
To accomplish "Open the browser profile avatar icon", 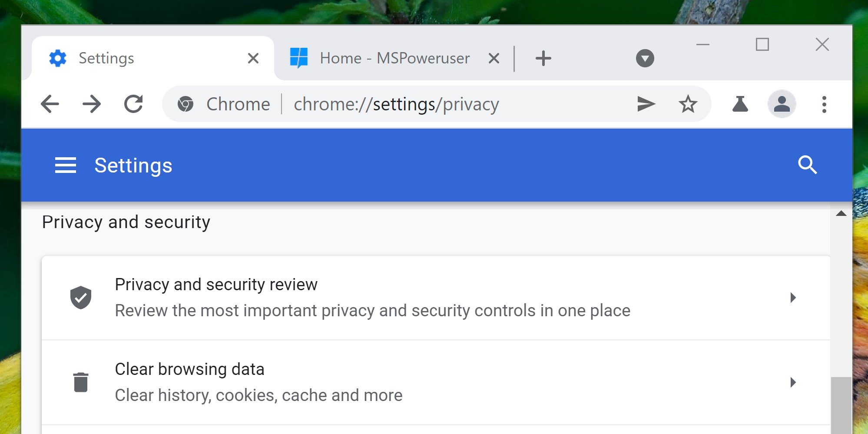I will 782,104.
